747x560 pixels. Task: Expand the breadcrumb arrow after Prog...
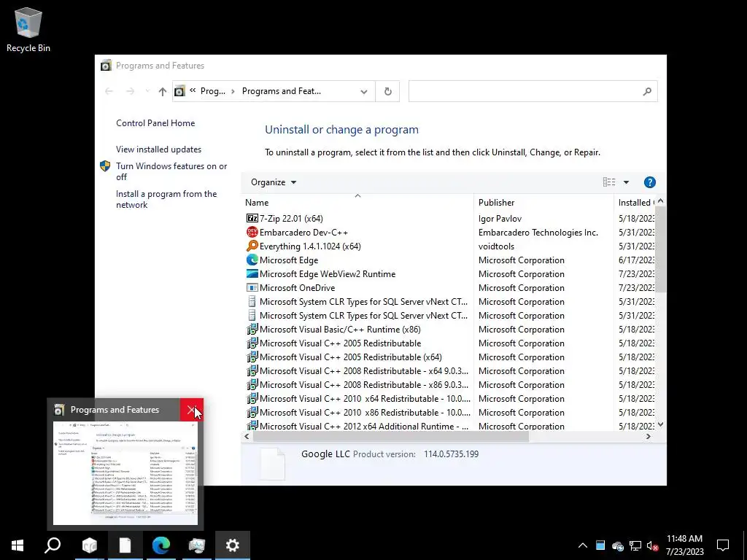coord(233,91)
